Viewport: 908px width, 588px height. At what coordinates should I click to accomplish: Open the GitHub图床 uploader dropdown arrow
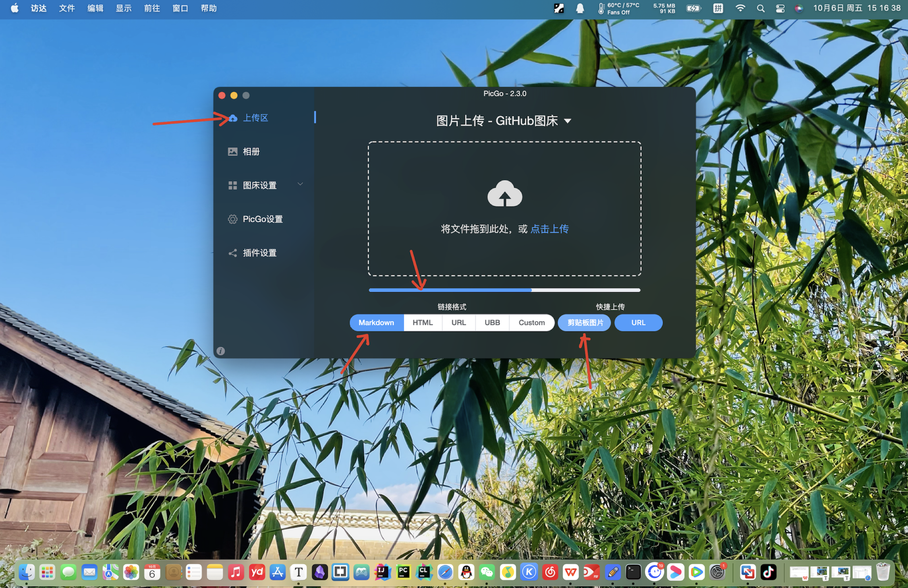point(568,121)
